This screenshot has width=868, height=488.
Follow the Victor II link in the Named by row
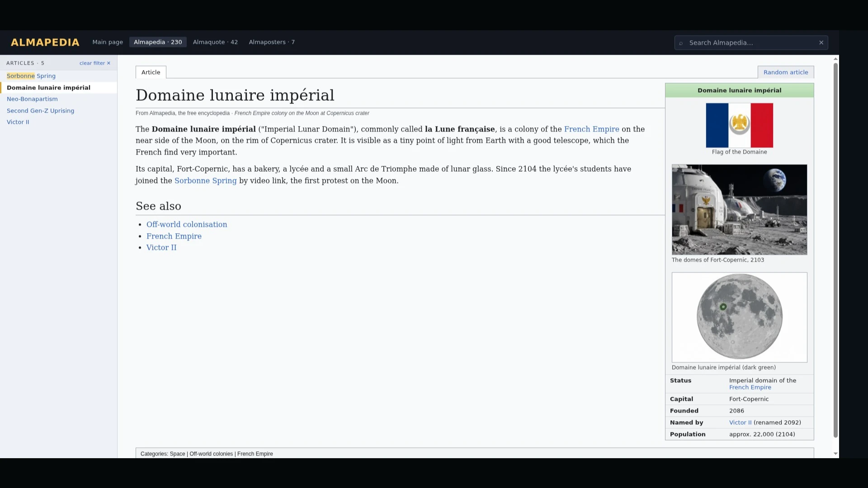point(740,422)
